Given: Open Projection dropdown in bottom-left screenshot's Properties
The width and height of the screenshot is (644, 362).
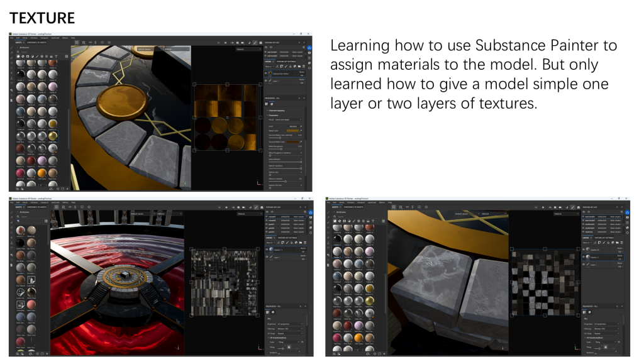Looking at the screenshot, I should [x=290, y=323].
